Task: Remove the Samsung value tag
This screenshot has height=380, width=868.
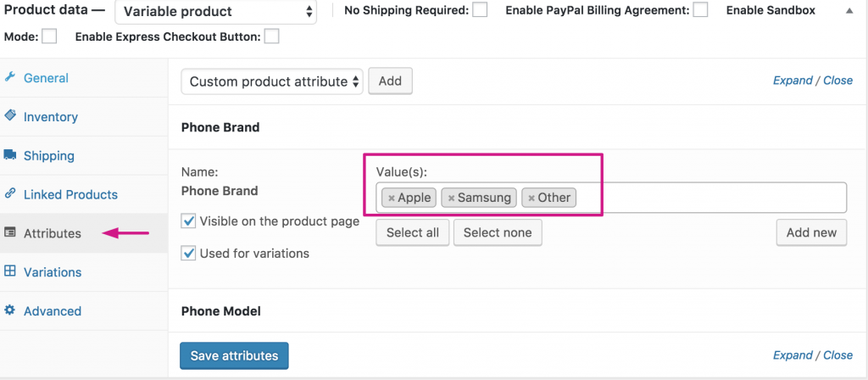Action: (x=451, y=198)
